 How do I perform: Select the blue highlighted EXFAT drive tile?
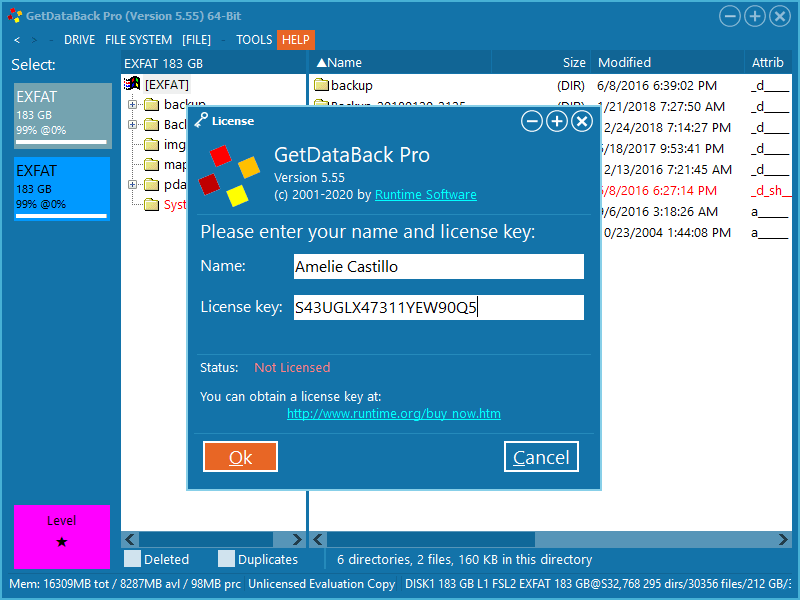[62, 189]
